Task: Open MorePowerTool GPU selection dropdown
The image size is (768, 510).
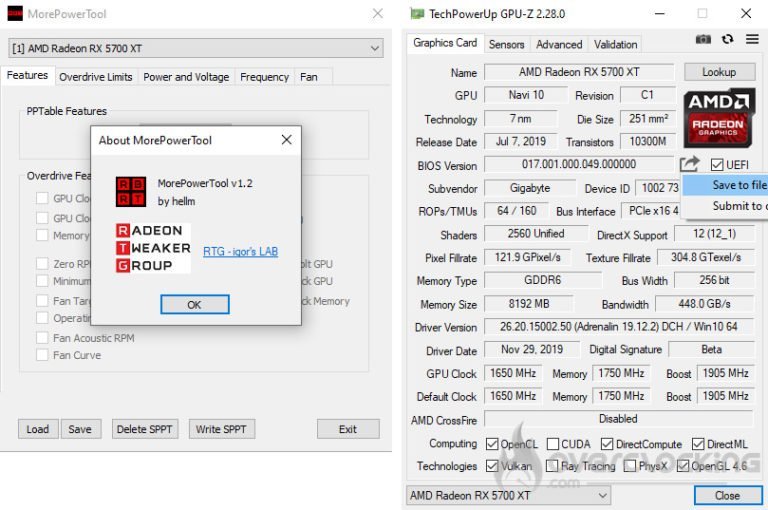Action: pos(196,49)
